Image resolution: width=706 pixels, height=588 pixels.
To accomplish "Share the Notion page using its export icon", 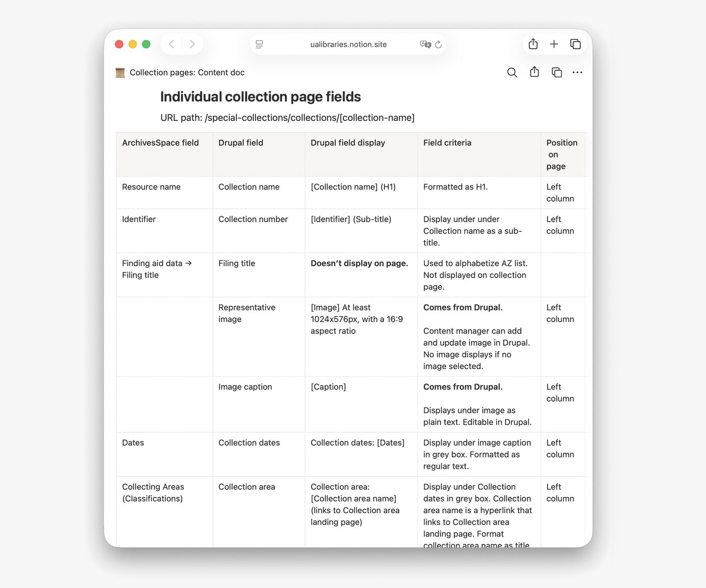I will pos(534,72).
